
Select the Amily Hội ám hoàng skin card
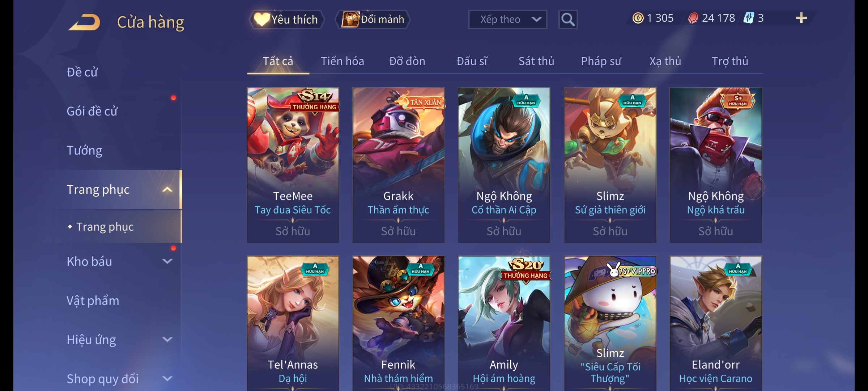(x=504, y=323)
